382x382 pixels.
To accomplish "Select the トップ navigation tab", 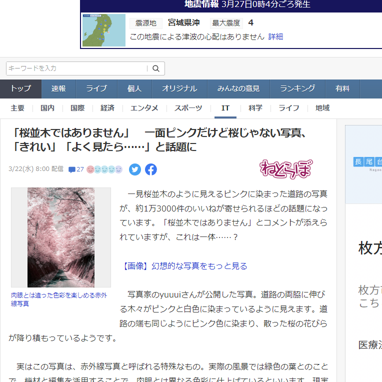I will [21, 89].
